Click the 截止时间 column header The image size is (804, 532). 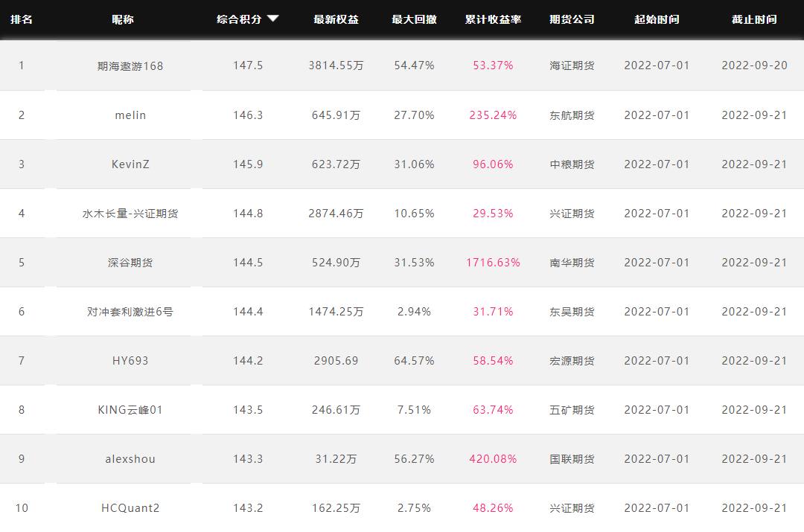point(754,19)
